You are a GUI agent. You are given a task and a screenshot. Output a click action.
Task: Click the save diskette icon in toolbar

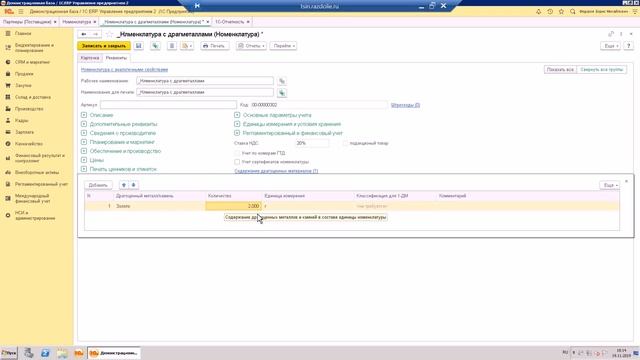139,46
